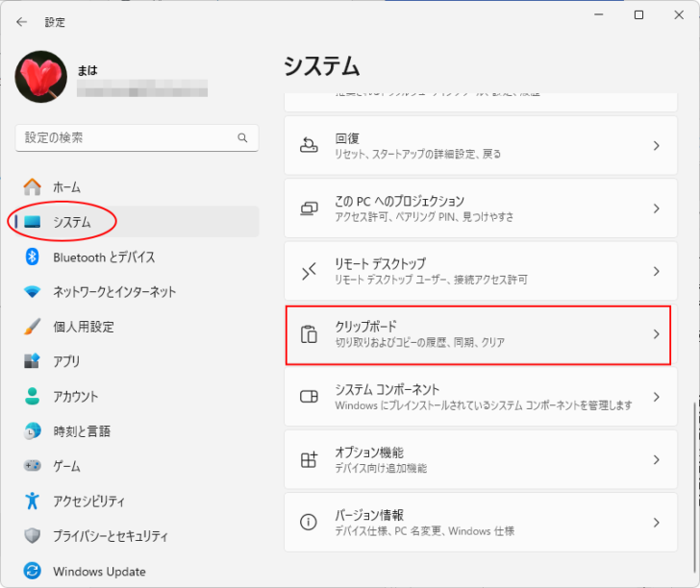Open the user profile avatar picture
This screenshot has width=700, height=588.
click(x=41, y=77)
